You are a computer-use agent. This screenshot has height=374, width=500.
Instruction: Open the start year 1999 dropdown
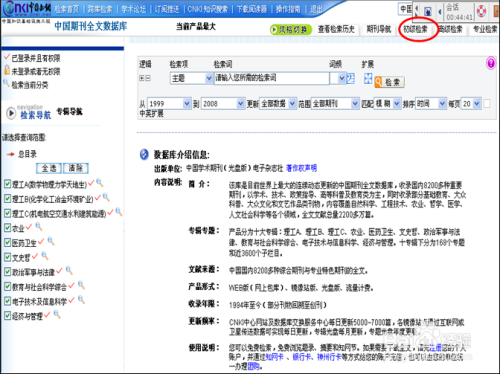(169, 104)
